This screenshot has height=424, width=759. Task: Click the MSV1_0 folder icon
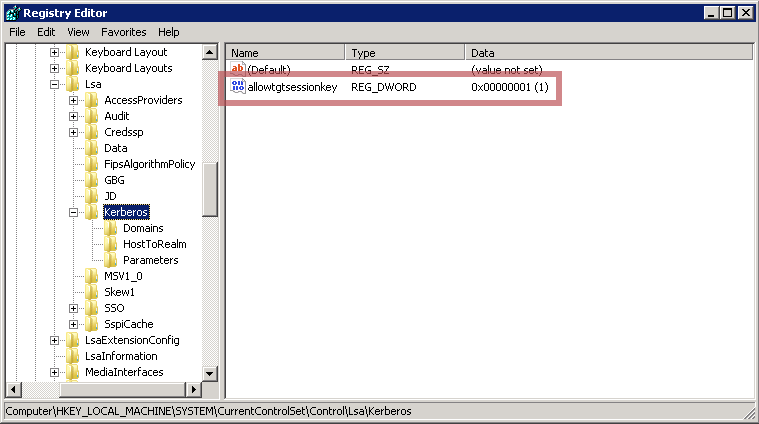point(91,275)
